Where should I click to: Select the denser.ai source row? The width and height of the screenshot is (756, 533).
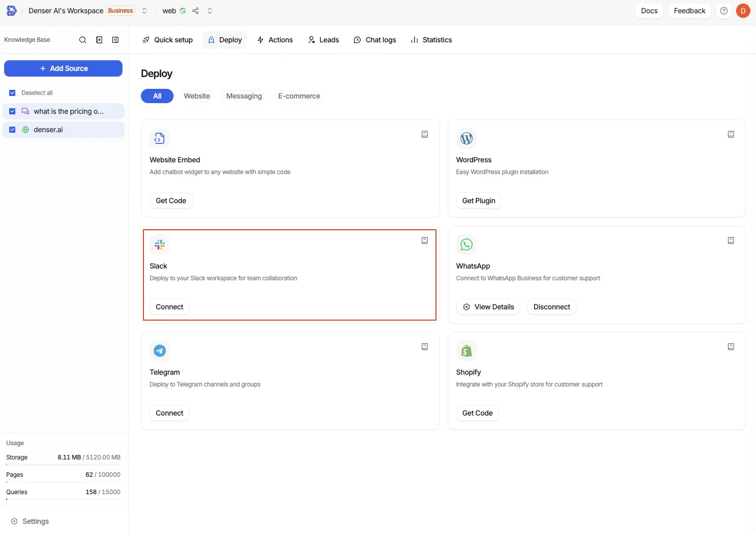[63, 130]
